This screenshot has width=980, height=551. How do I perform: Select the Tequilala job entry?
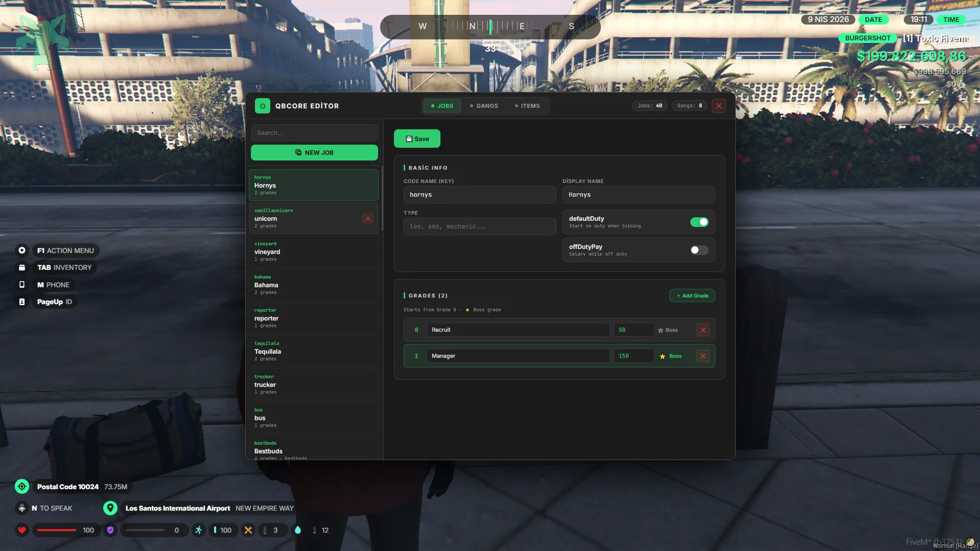coord(313,352)
